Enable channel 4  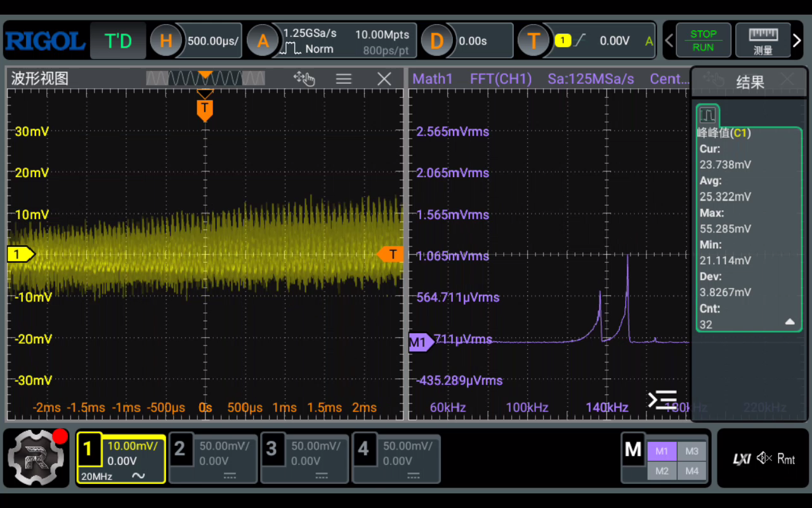(x=396, y=459)
